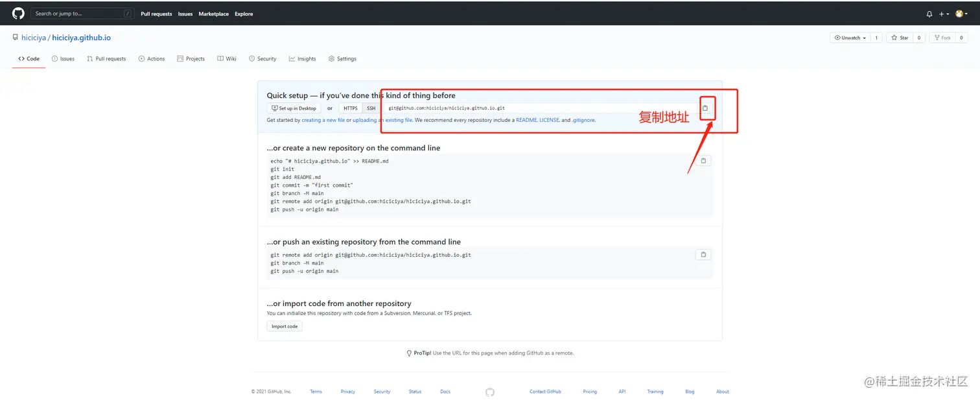Focus the Search or jump to field
This screenshot has height=400, width=980.
point(82,13)
